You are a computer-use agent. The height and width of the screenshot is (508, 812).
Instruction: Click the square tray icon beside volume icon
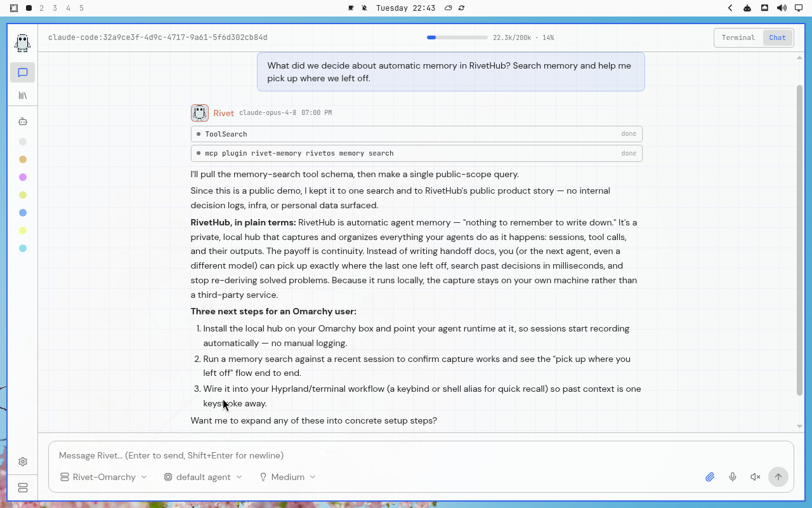click(x=764, y=8)
